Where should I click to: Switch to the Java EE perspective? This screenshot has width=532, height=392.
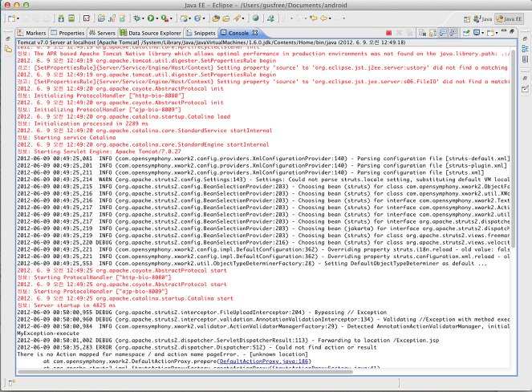pos(509,19)
